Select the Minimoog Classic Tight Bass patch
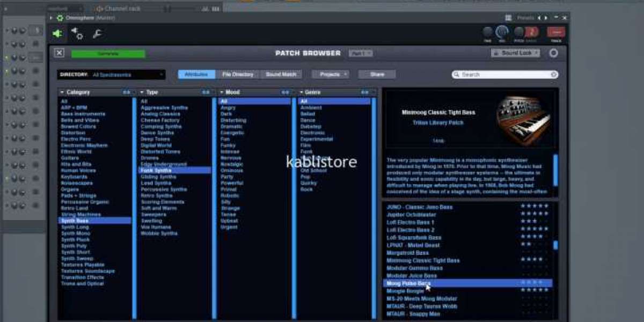 [x=423, y=260]
